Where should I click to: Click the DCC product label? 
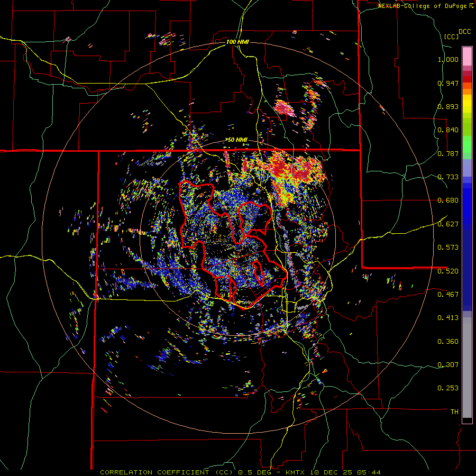click(x=464, y=32)
